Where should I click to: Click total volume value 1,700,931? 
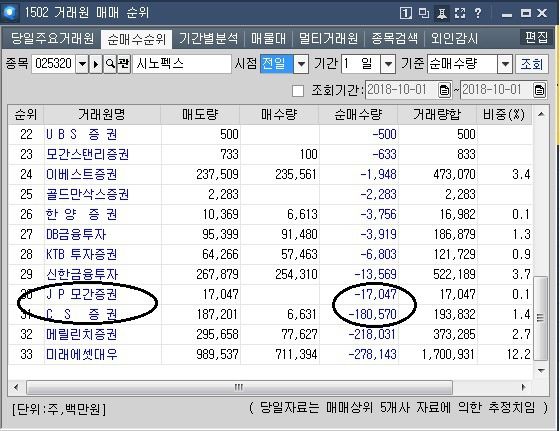449,355
